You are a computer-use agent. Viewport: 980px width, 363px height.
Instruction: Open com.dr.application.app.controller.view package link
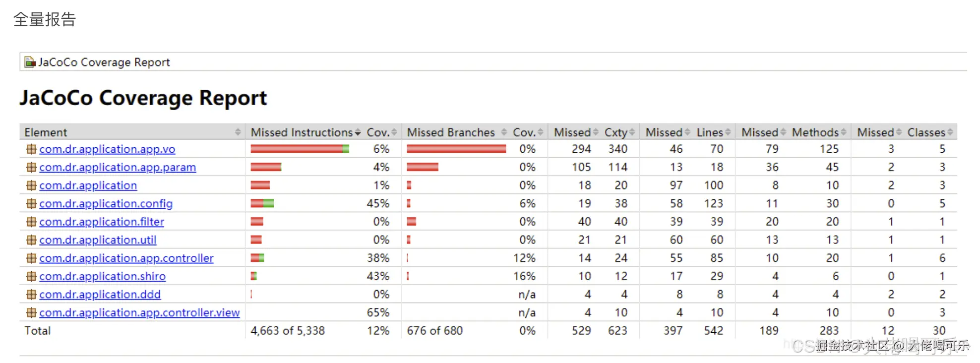[x=139, y=313]
